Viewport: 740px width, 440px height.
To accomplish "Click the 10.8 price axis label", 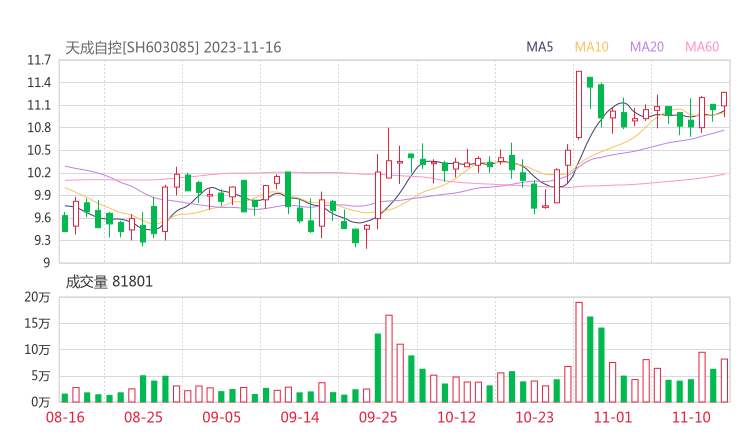I will [39, 128].
